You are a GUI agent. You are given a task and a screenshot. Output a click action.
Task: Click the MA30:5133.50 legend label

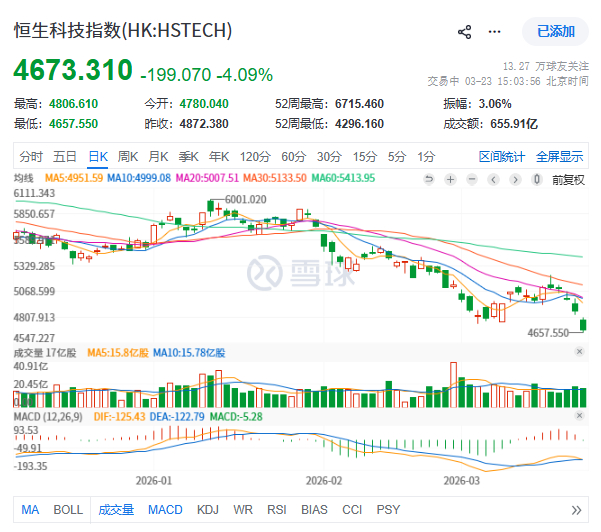(275, 178)
